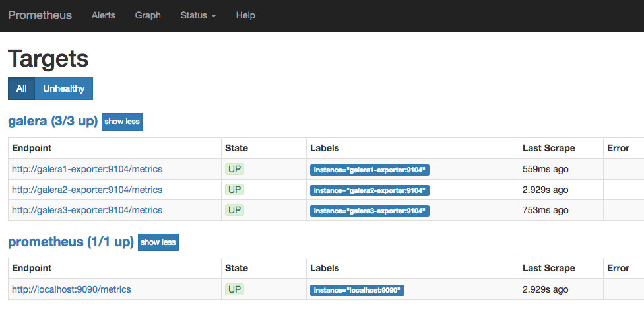The width and height of the screenshot is (644, 317).
Task: Click the Targets page heading
Action: tap(48, 58)
